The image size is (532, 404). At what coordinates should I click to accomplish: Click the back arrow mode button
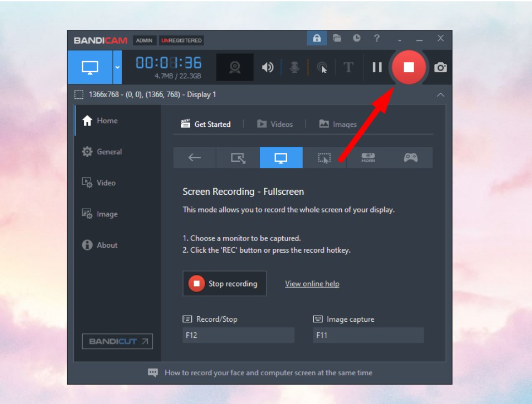point(195,157)
